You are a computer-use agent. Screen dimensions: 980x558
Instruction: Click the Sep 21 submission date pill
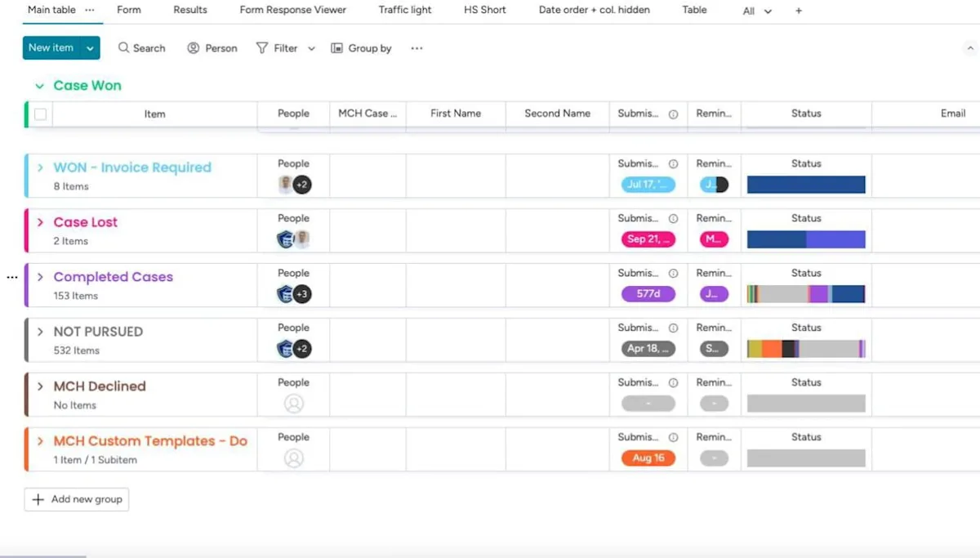tap(648, 239)
